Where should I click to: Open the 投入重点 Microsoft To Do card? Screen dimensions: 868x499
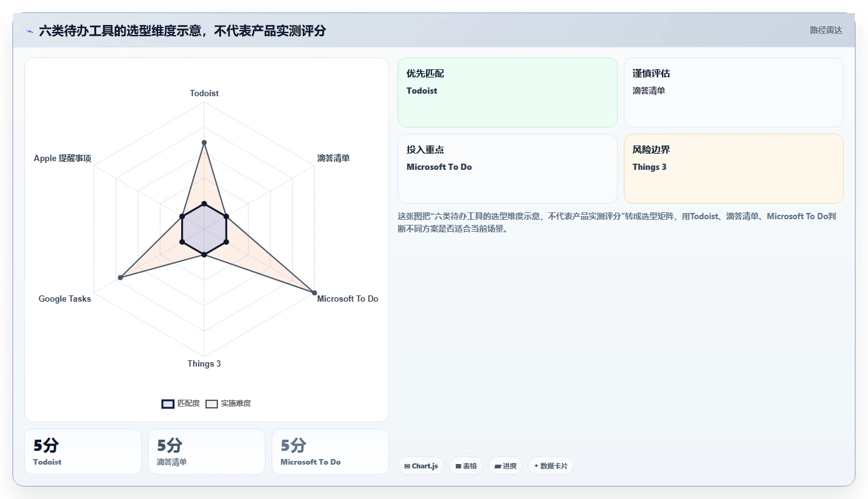click(507, 169)
